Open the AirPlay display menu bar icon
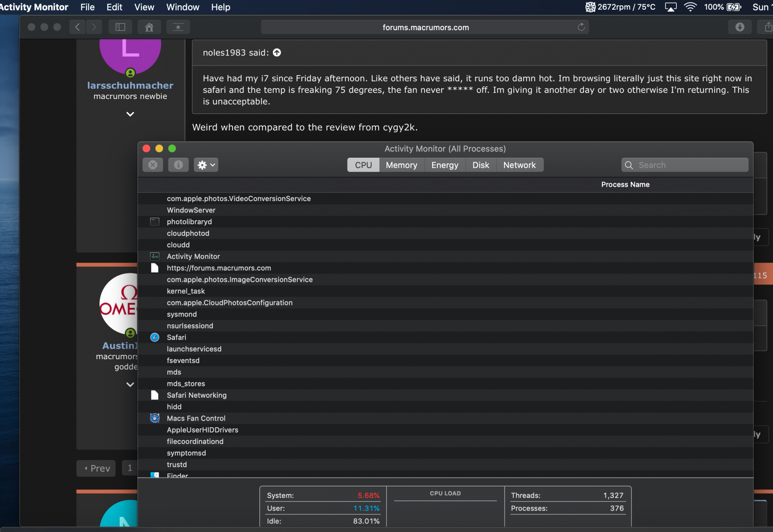This screenshot has width=773, height=532. [671, 7]
